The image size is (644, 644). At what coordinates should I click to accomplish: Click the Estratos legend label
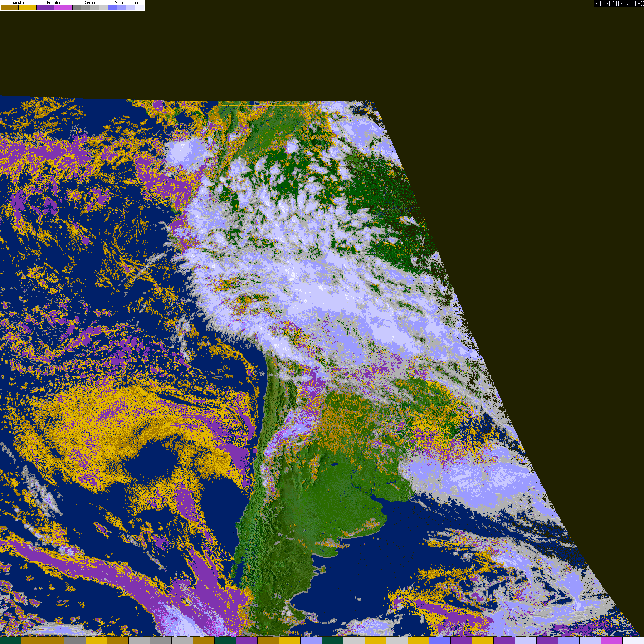[x=54, y=3]
